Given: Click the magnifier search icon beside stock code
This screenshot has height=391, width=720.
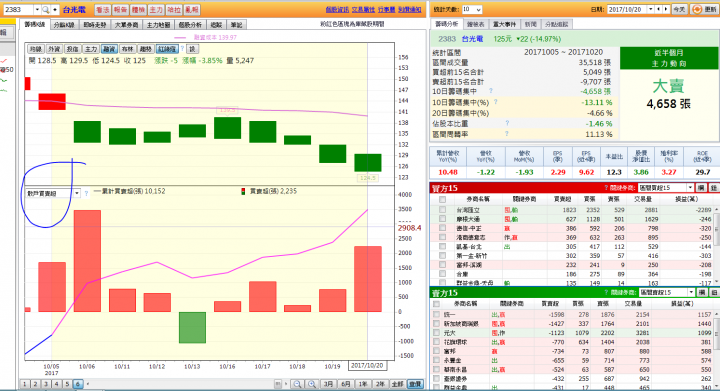Looking at the screenshot, I should pos(46,10).
